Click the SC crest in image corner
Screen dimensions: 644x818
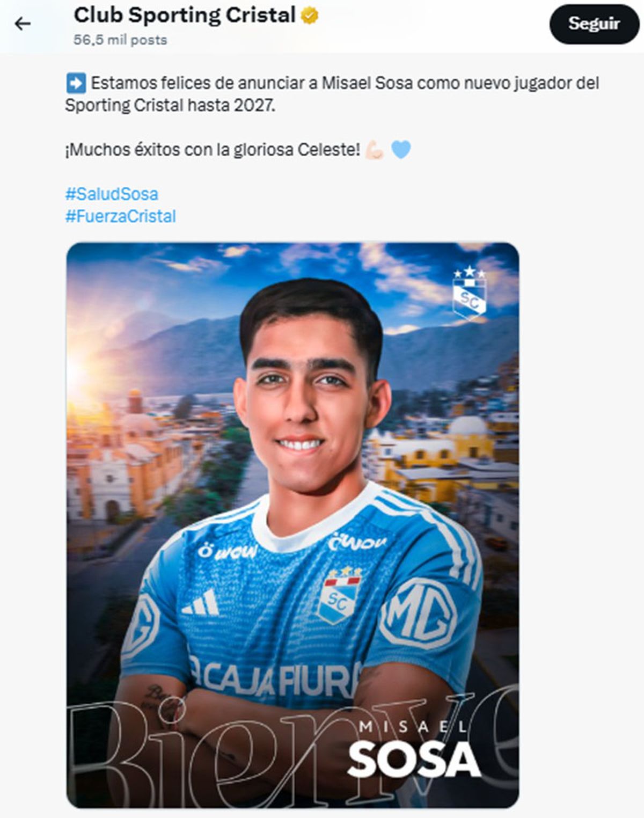pyautogui.click(x=469, y=293)
